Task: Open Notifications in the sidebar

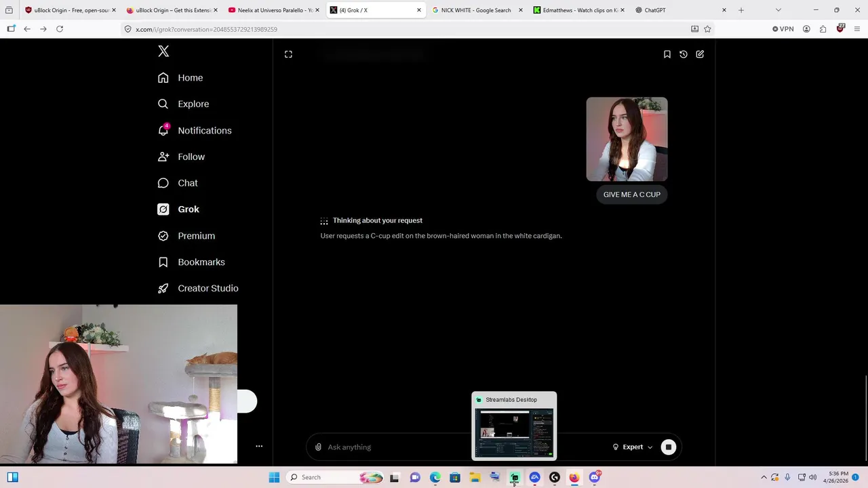Action: (x=195, y=130)
